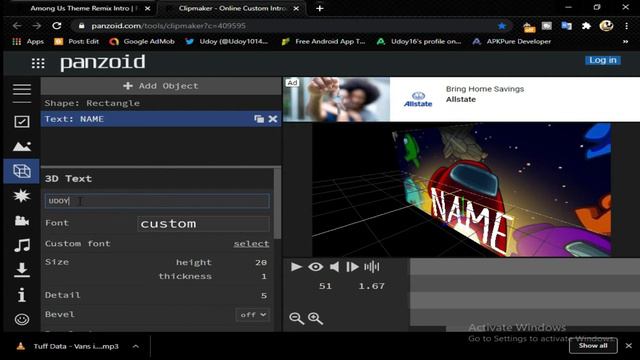Click the 3D Text input field
Image resolution: width=640 pixels, height=360 pixels.
click(x=157, y=201)
